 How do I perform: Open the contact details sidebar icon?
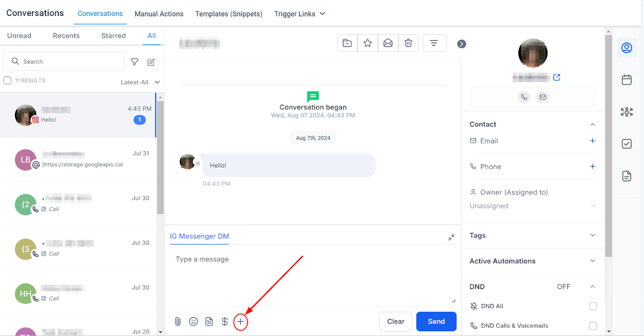[627, 48]
